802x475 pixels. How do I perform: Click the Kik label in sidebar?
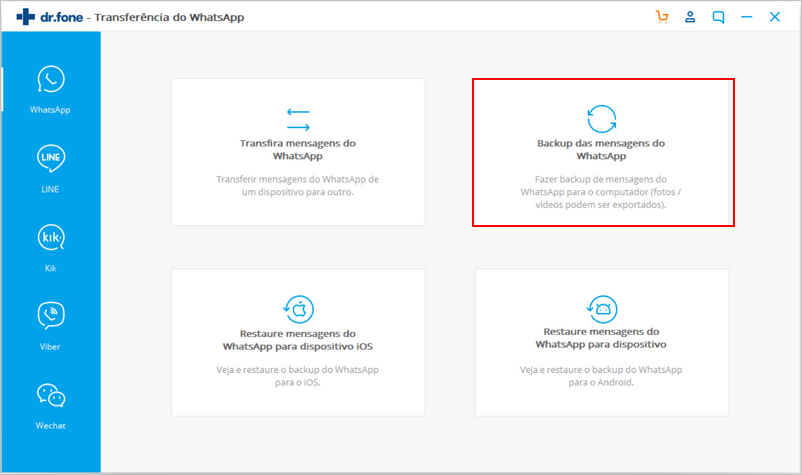[50, 268]
